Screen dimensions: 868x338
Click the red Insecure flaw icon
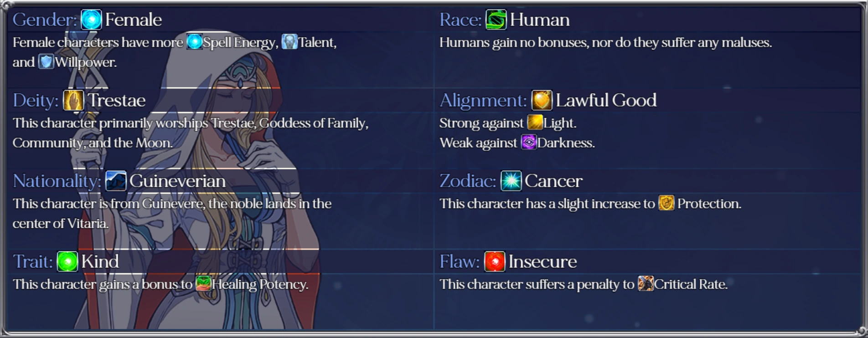point(495,261)
